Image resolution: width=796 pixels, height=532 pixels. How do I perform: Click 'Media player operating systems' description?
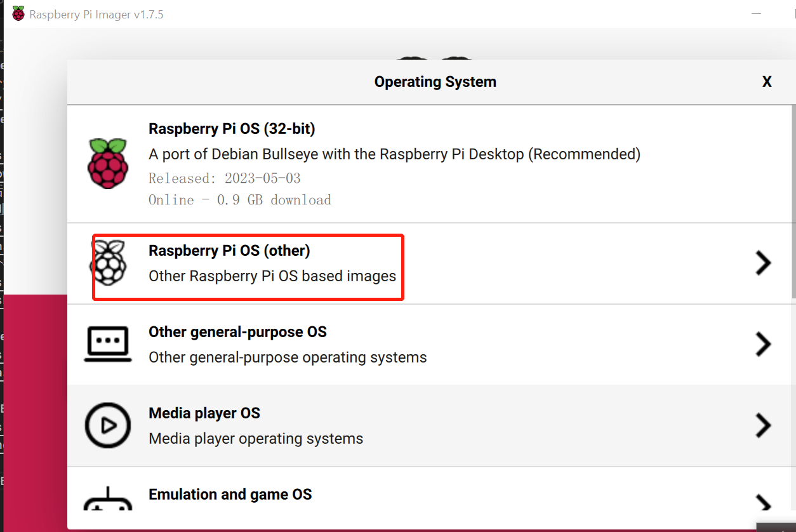[x=256, y=439]
